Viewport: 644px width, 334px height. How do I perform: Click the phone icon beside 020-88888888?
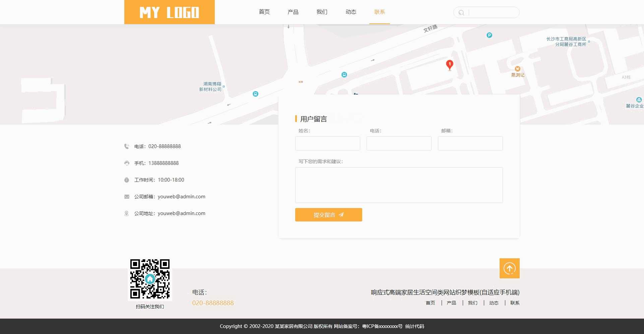pos(126,146)
